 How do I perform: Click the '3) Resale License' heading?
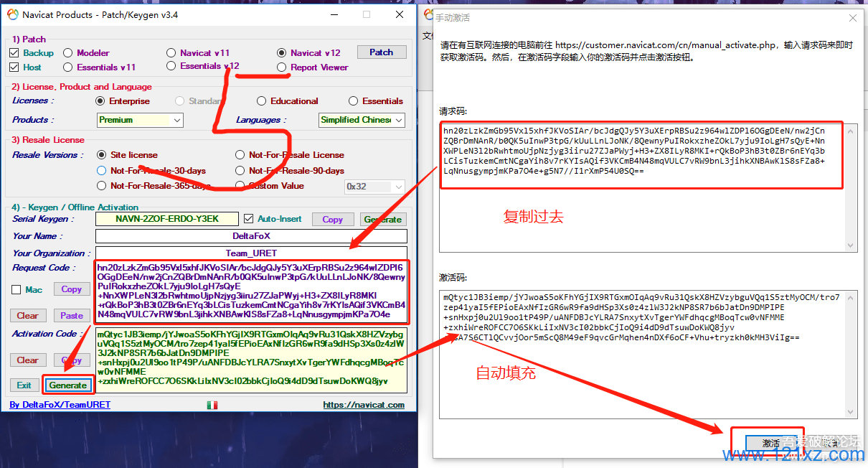48,140
